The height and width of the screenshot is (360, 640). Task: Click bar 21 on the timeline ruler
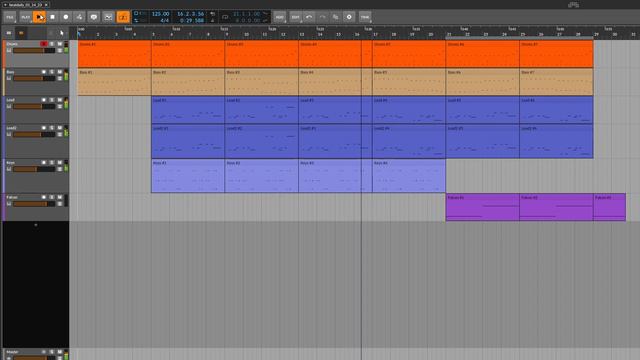click(x=449, y=34)
